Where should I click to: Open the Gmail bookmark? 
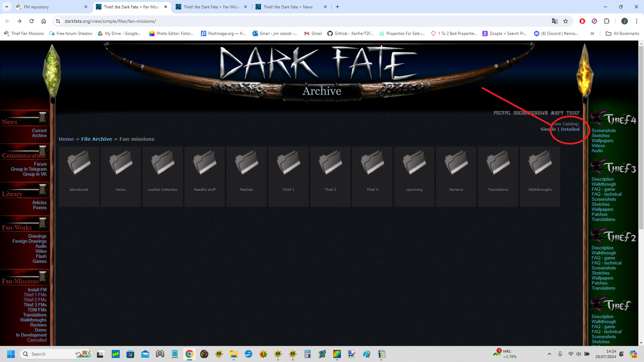313,34
